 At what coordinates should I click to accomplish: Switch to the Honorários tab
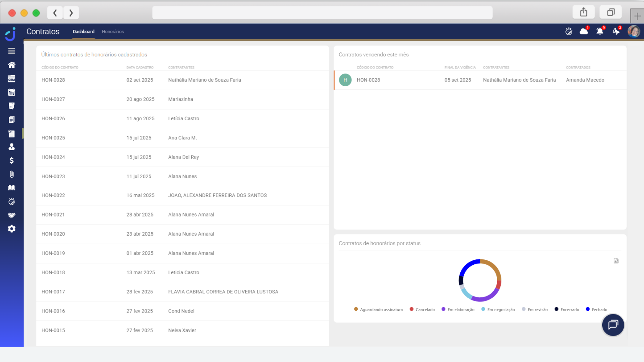pyautogui.click(x=113, y=31)
